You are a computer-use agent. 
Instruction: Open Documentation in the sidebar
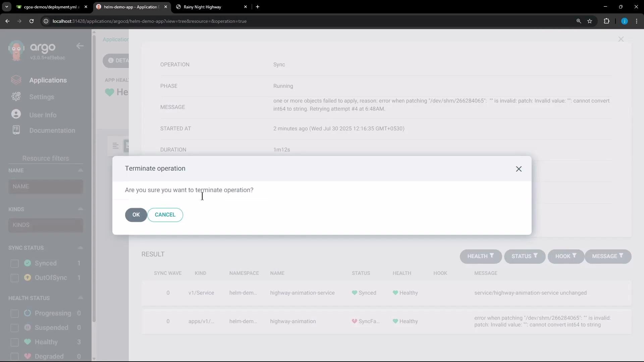[x=52, y=130]
